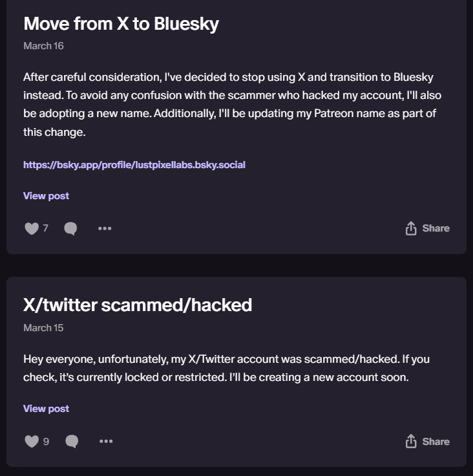
Task: Open more options for the scammed/hacked post
Action: [106, 441]
